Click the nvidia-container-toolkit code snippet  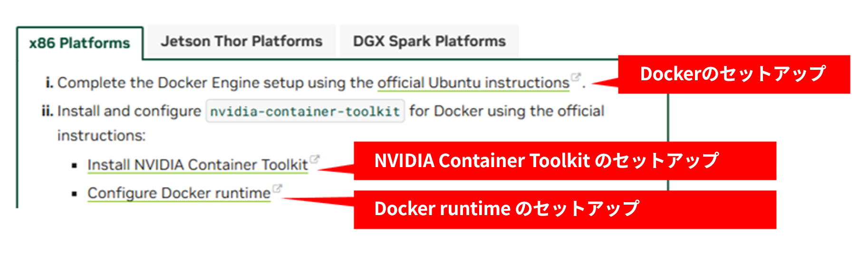point(305,111)
